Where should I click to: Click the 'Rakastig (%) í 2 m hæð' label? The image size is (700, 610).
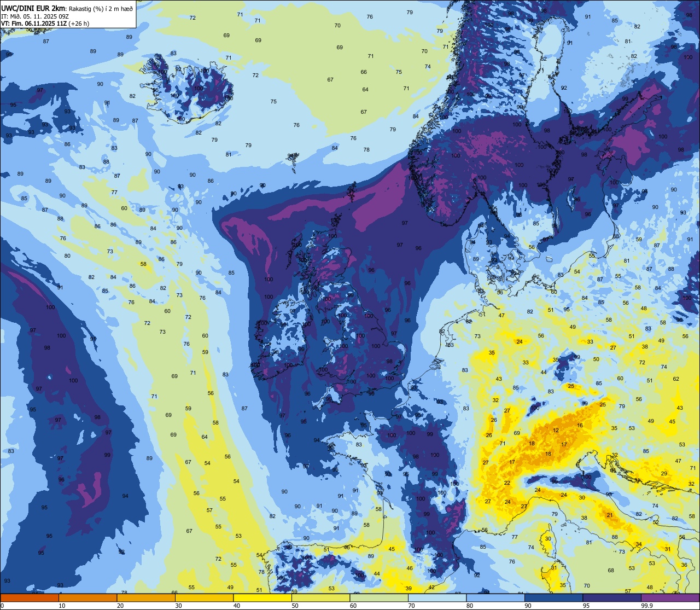[x=100, y=8]
